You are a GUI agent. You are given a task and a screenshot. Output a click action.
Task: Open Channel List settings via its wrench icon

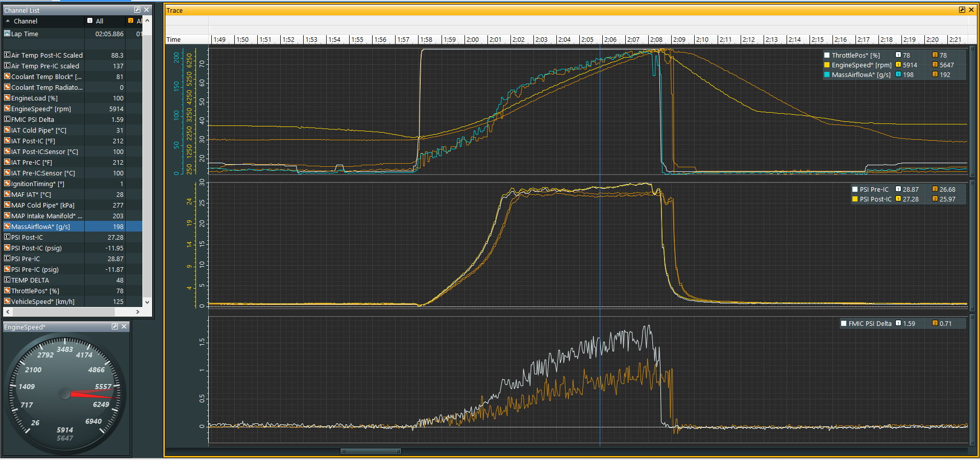click(137, 9)
